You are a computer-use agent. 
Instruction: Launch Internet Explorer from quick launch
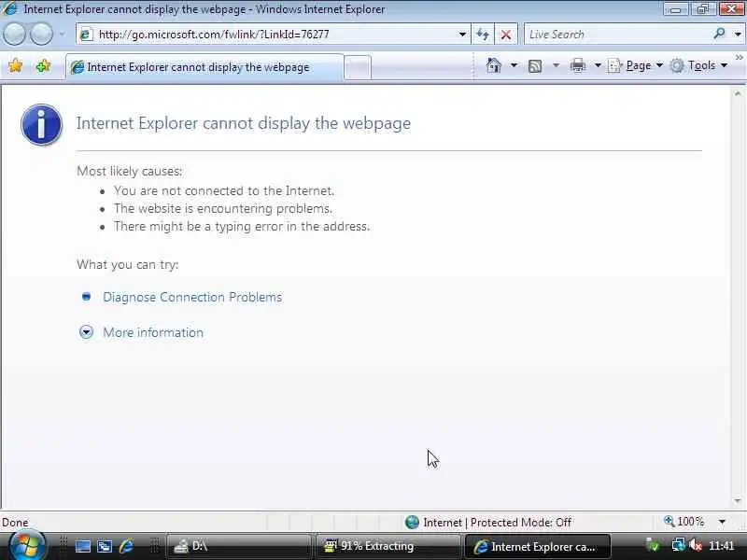tap(127, 546)
